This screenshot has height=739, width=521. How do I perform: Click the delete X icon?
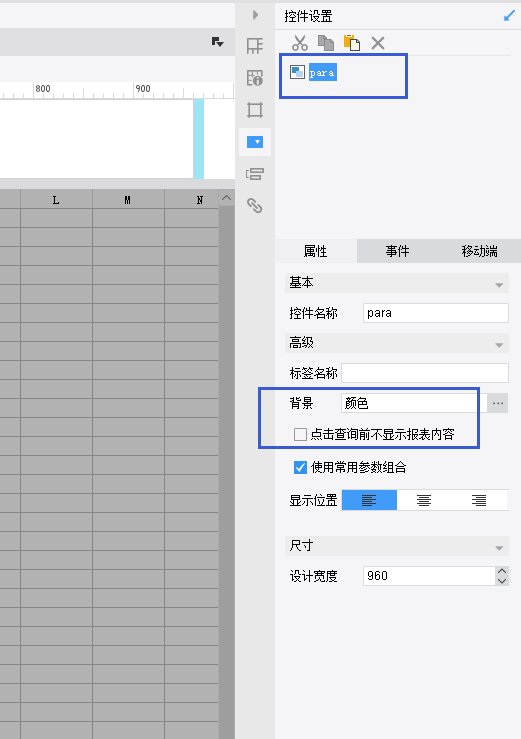coord(378,43)
